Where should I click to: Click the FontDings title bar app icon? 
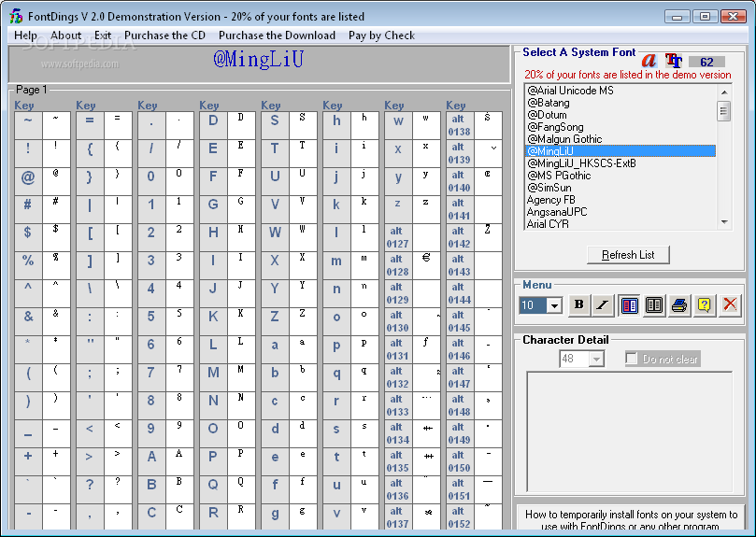click(16, 16)
